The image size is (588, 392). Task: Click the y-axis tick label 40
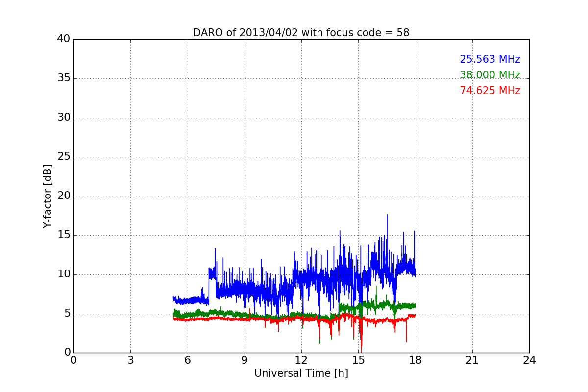click(x=64, y=39)
